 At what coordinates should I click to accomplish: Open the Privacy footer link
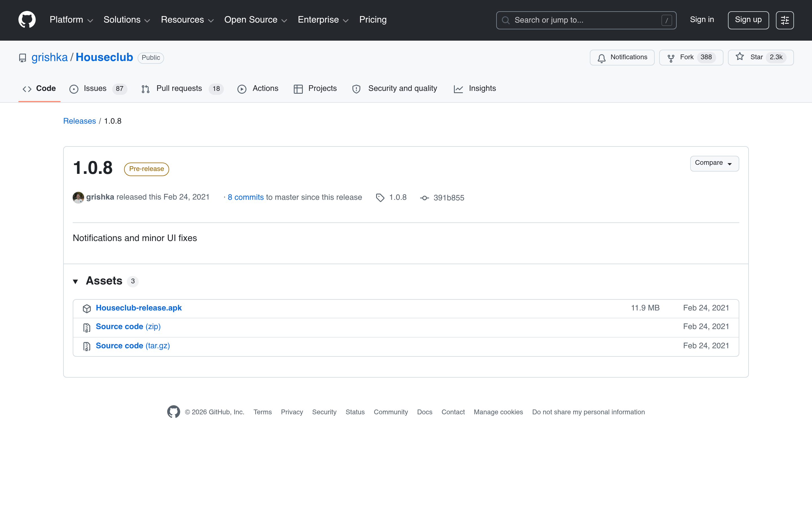coord(292,412)
